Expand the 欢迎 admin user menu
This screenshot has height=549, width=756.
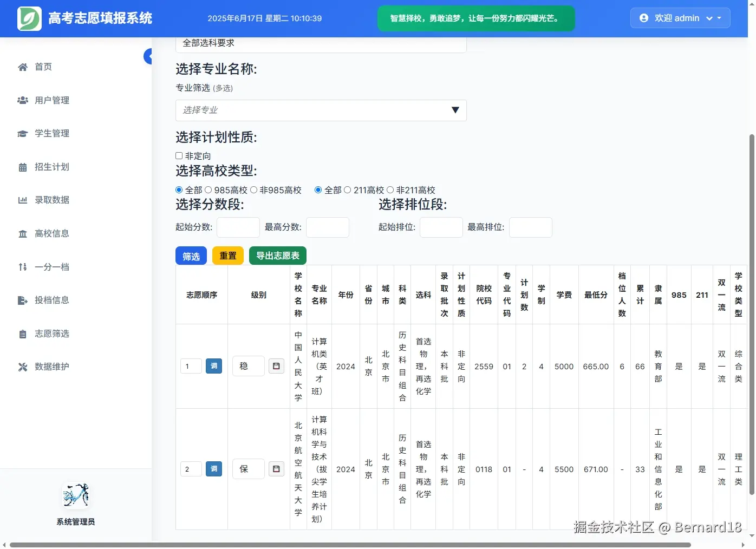(680, 18)
